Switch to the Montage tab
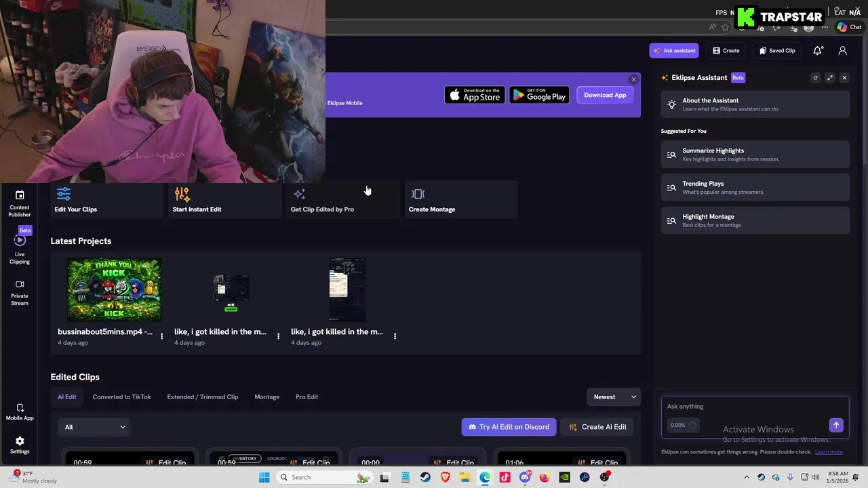This screenshot has width=868, height=488. 267,397
